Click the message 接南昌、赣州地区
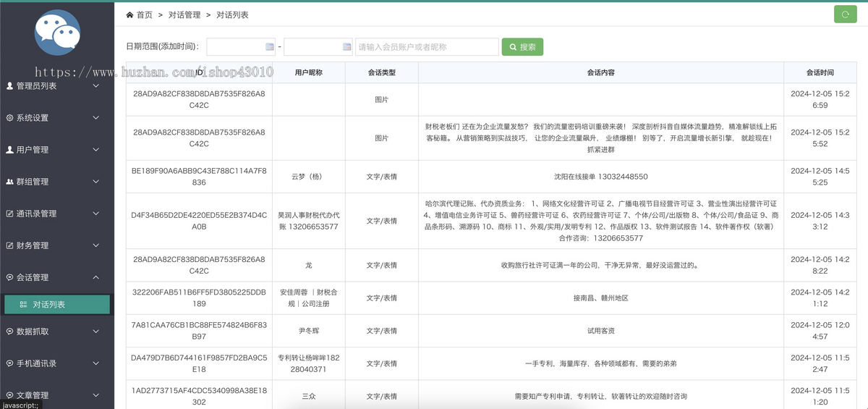The image size is (868, 409). 601,298
